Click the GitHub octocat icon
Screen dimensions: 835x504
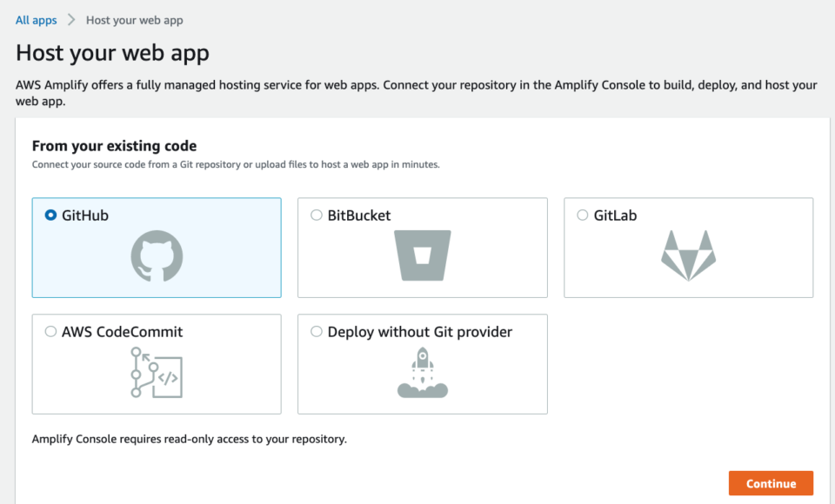tap(157, 256)
